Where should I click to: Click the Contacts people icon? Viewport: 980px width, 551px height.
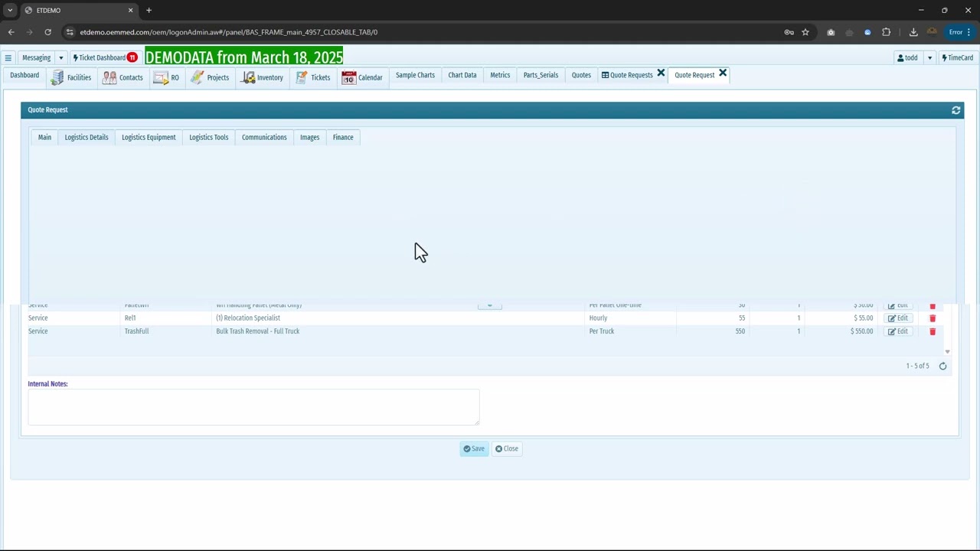click(x=109, y=77)
